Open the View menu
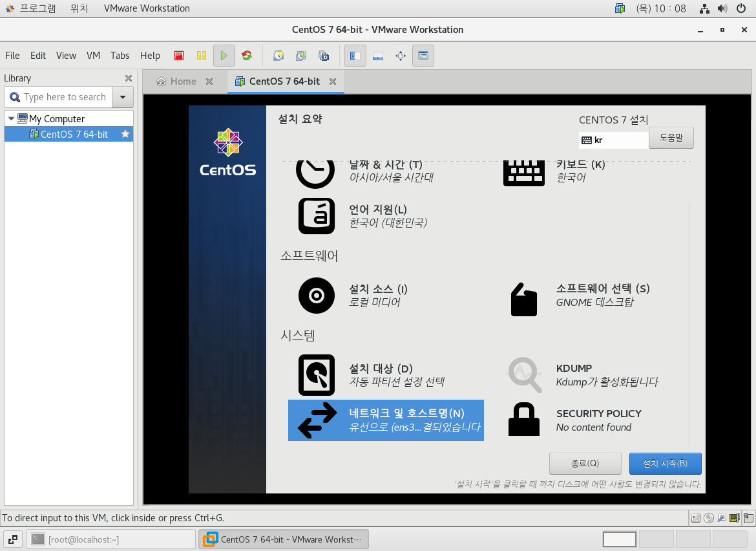 pos(66,56)
